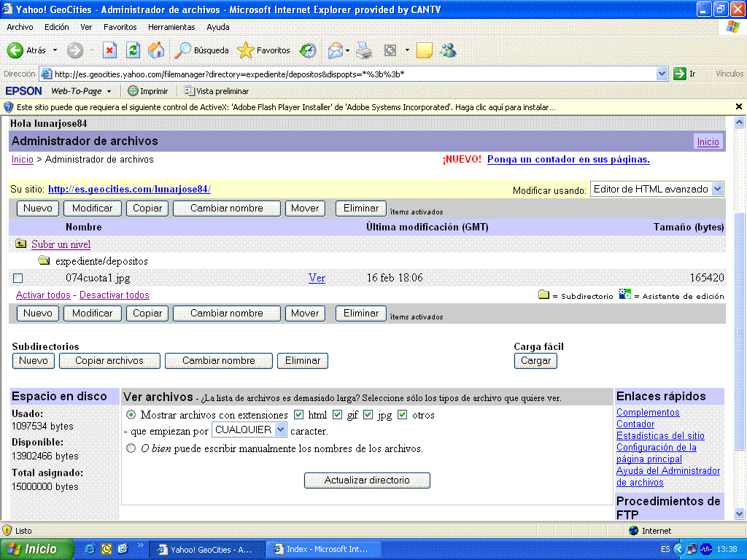
Task: Open Messenger people icon
Action: point(448,50)
